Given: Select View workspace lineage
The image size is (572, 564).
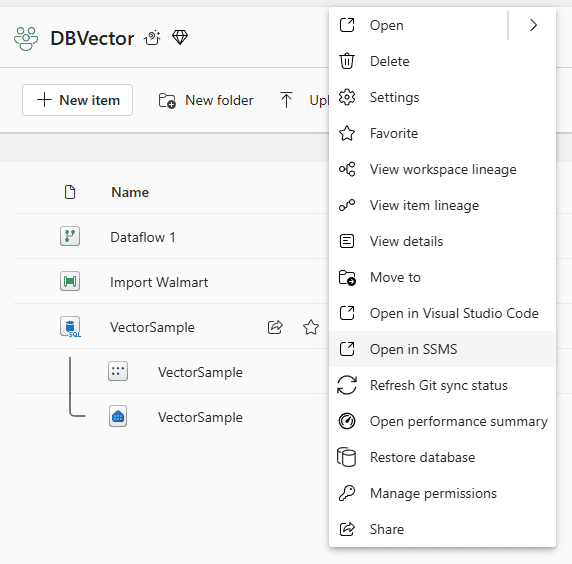Looking at the screenshot, I should [x=442, y=169].
